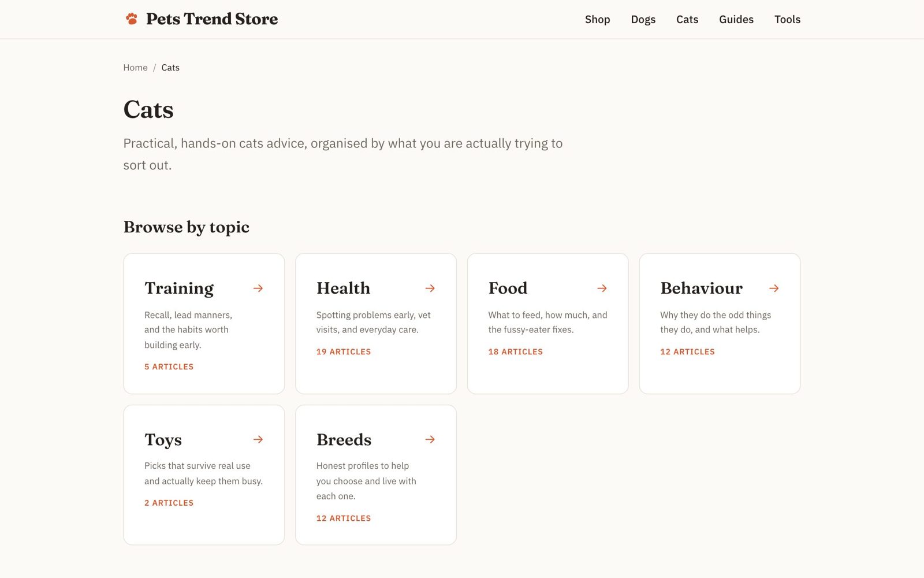Click the arrow icon on Health card
Viewport: 924px width, 578px height.
coord(430,288)
